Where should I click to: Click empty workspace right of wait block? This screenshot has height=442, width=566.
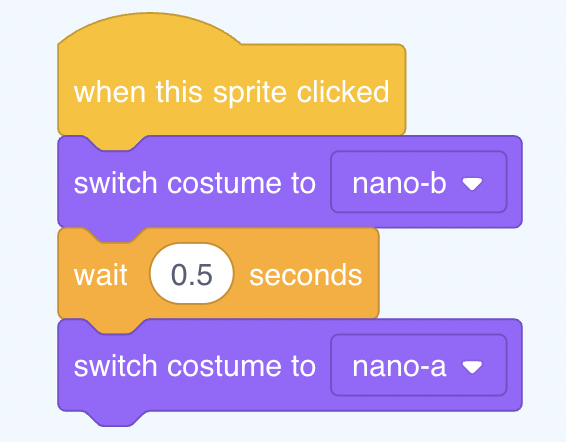point(469,274)
